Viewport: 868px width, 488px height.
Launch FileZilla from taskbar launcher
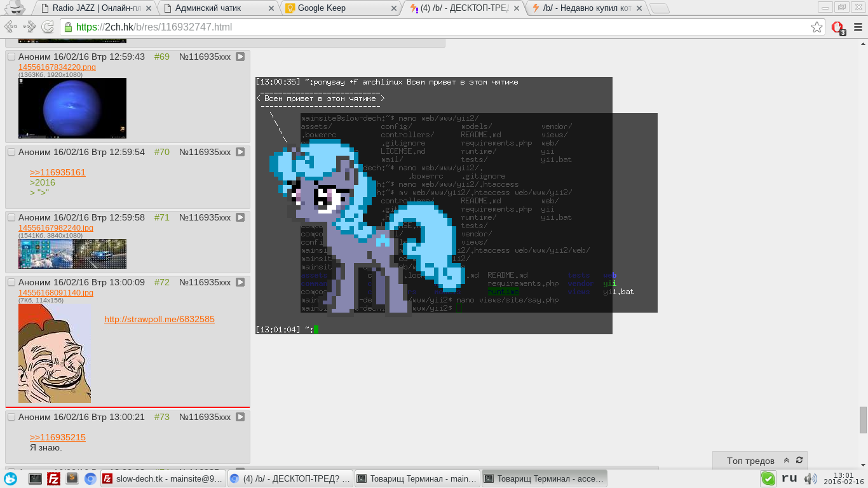tap(53, 478)
